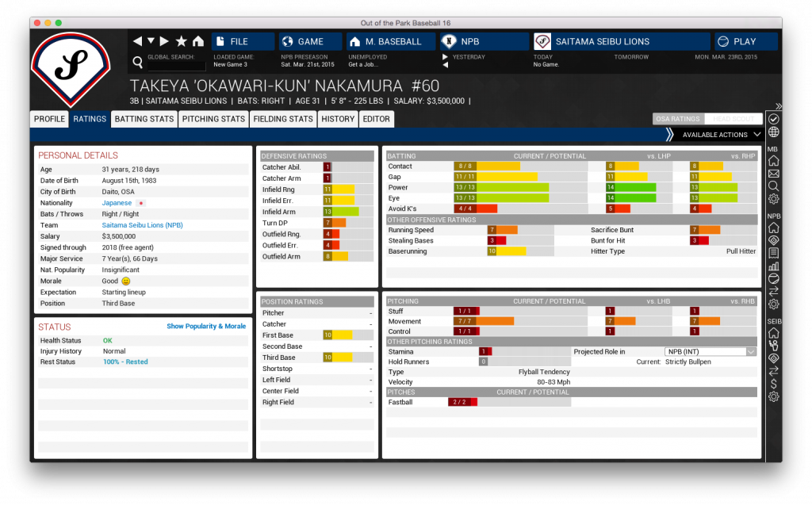Open the SEIB section home icon

pyautogui.click(x=774, y=333)
